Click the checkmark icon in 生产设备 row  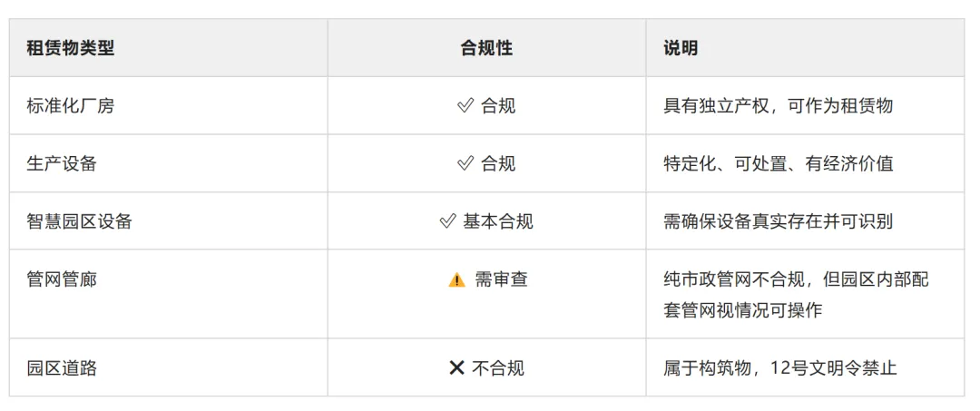[465, 163]
